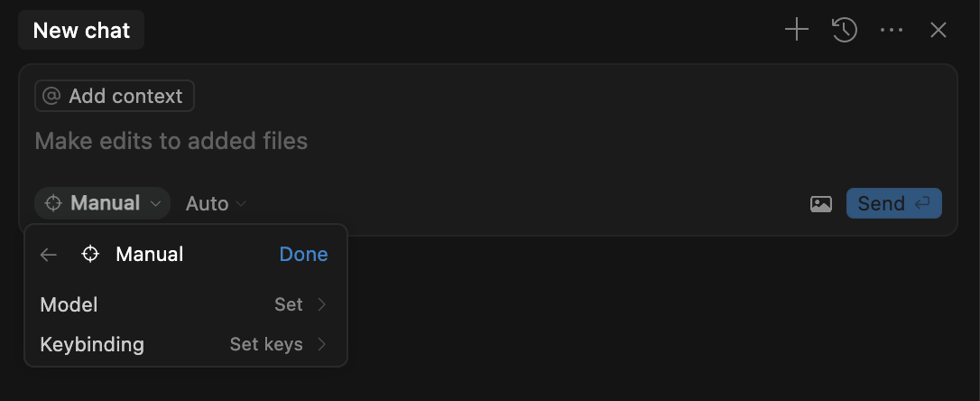Expand the Set keys chevron
The image size is (980, 401).
coord(322,344)
